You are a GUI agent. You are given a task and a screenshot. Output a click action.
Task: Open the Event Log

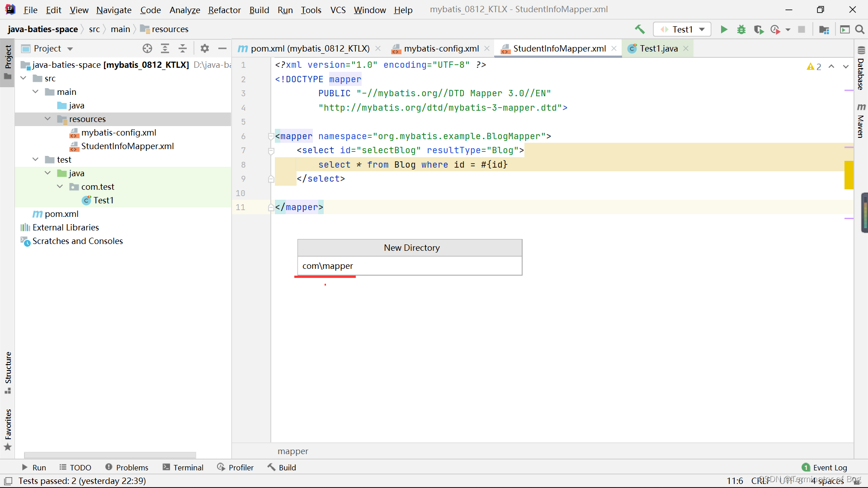coord(825,468)
